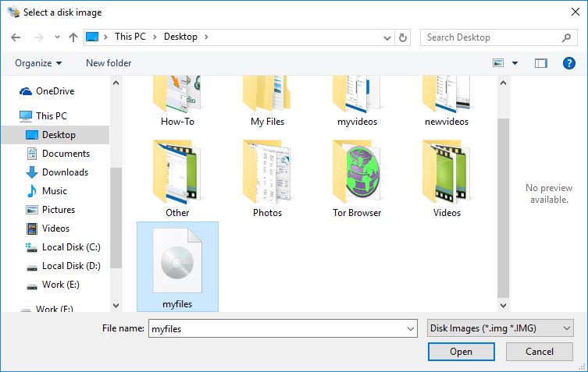Open Music in the navigation pane

pyautogui.click(x=47, y=191)
